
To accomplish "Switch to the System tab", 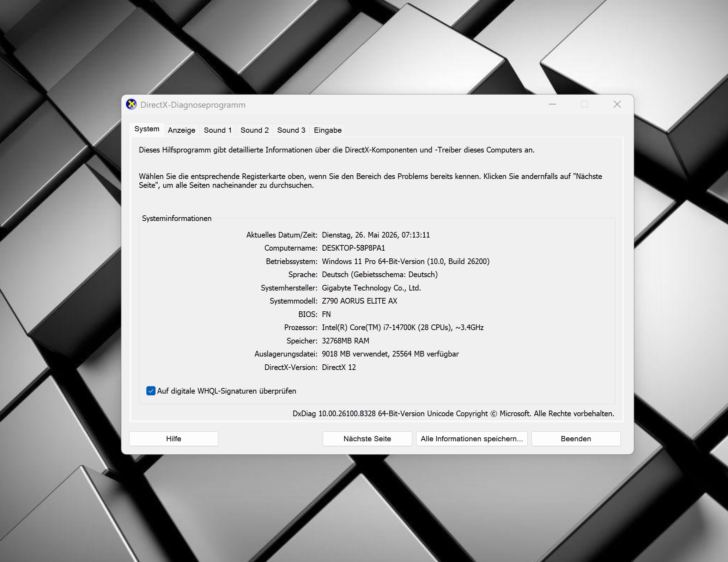I will coord(147,129).
